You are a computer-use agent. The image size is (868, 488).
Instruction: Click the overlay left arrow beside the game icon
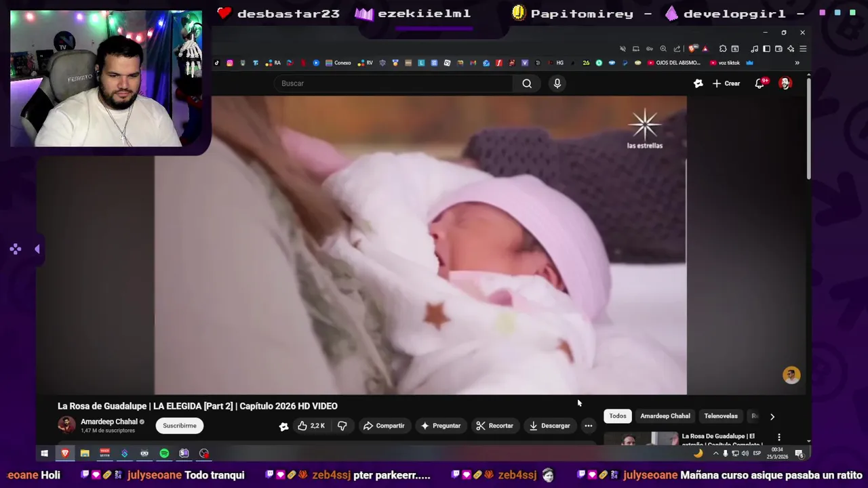pyautogui.click(x=37, y=249)
